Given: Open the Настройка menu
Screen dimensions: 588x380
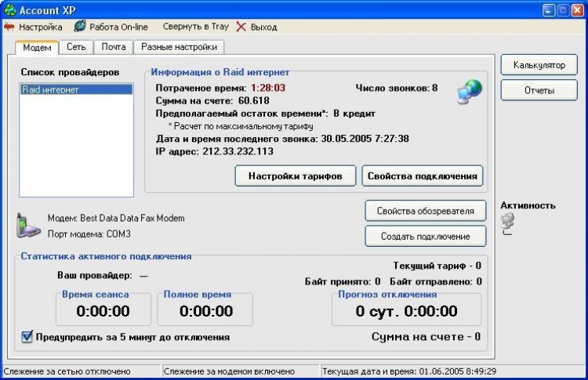Looking at the screenshot, I should (41, 27).
